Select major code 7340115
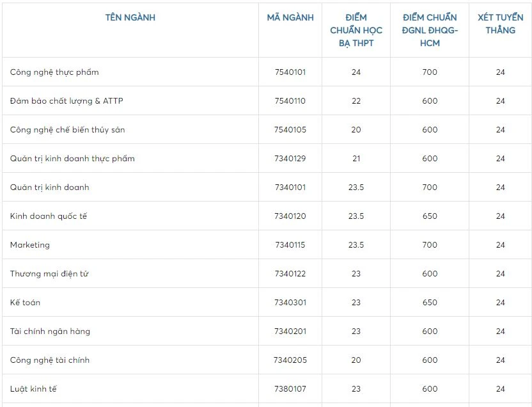The width and height of the screenshot is (532, 407). 290,245
